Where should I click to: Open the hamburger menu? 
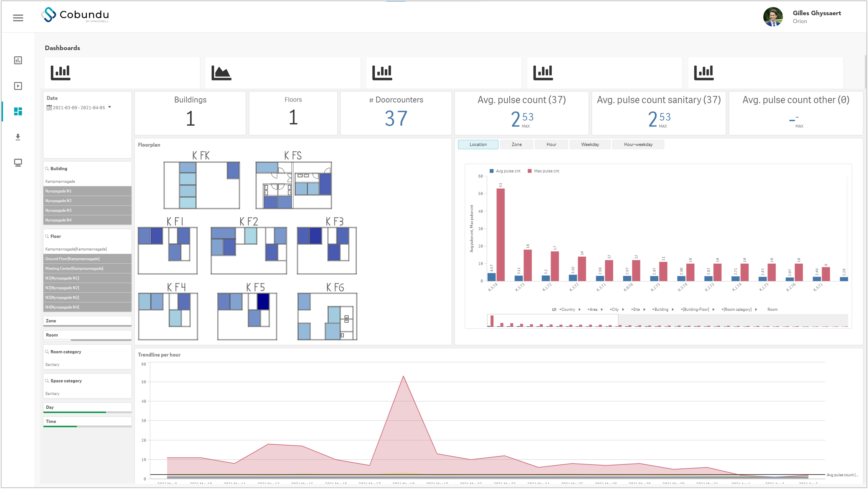point(18,18)
